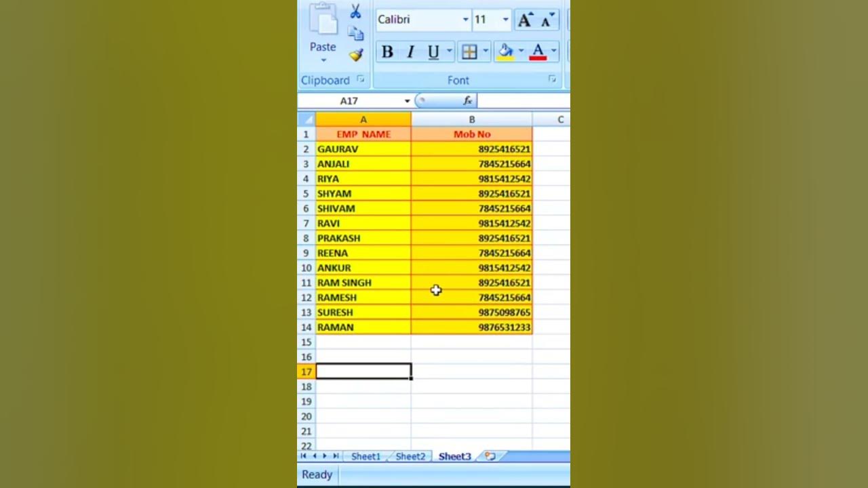This screenshot has width=868, height=488.
Task: Switch to the Sheet2 tab
Action: tap(410, 457)
